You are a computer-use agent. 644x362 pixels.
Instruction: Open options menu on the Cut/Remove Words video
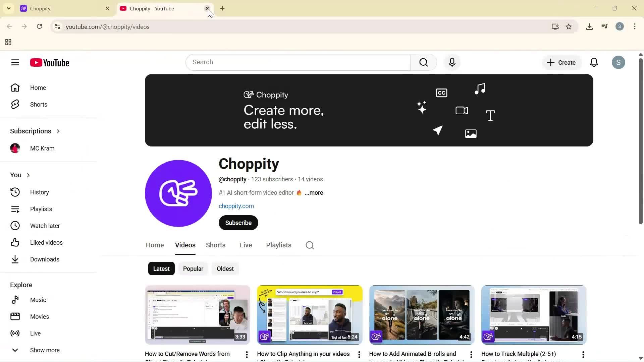coord(247,354)
